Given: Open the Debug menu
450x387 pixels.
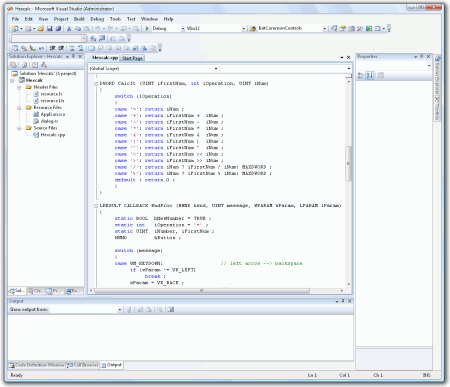Looking at the screenshot, I should pyautogui.click(x=97, y=19).
